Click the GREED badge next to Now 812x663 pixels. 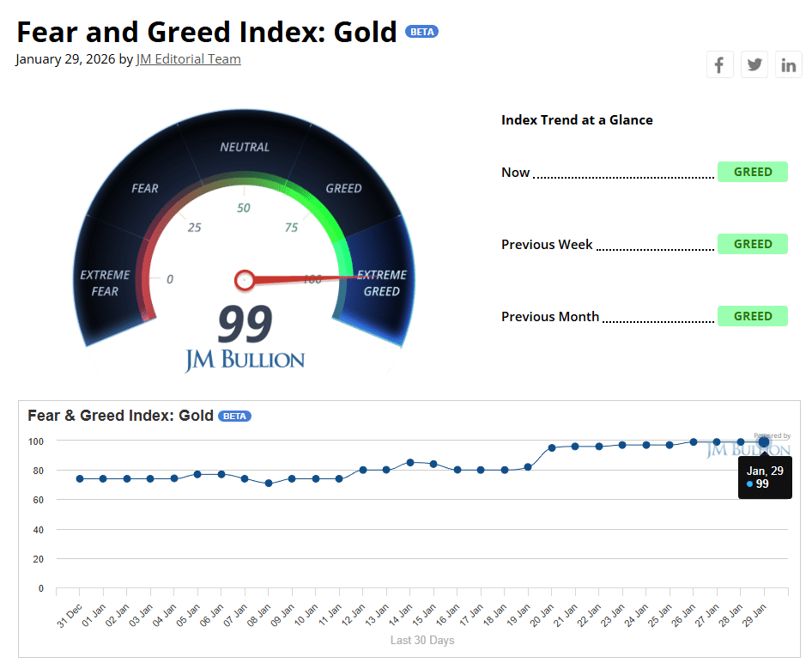click(x=753, y=172)
